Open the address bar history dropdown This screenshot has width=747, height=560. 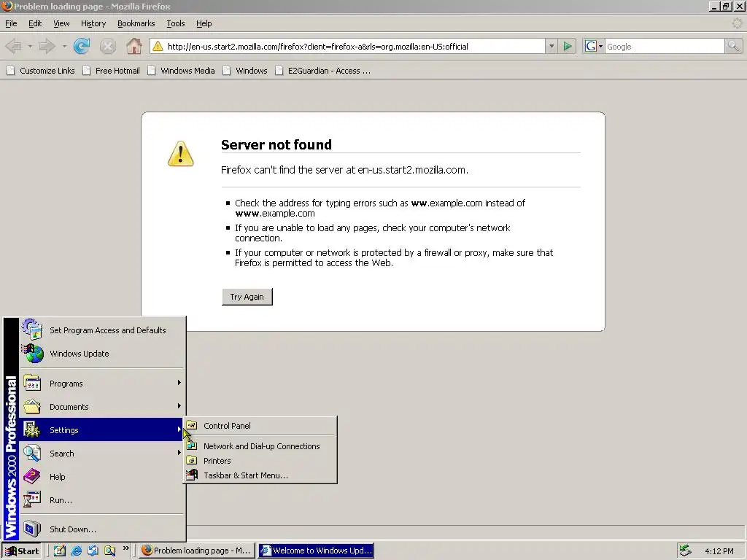point(551,46)
